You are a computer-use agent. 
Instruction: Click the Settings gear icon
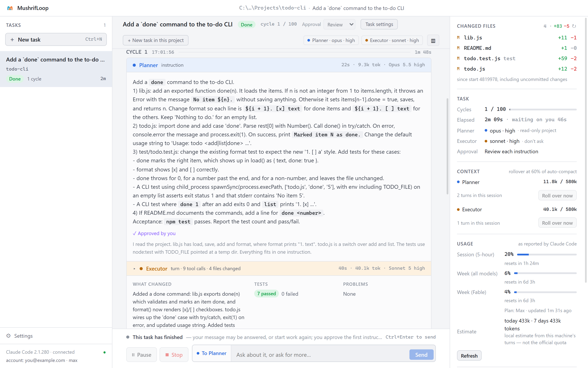coord(8,336)
